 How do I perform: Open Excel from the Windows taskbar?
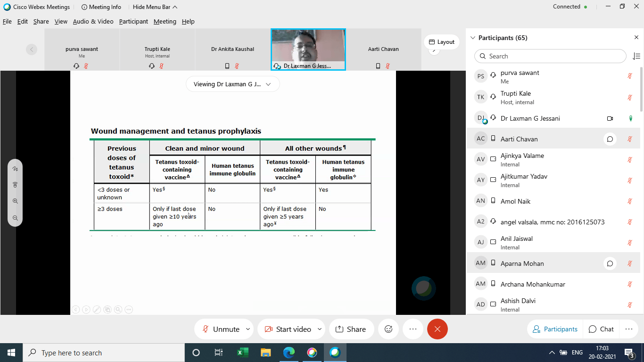242,353
